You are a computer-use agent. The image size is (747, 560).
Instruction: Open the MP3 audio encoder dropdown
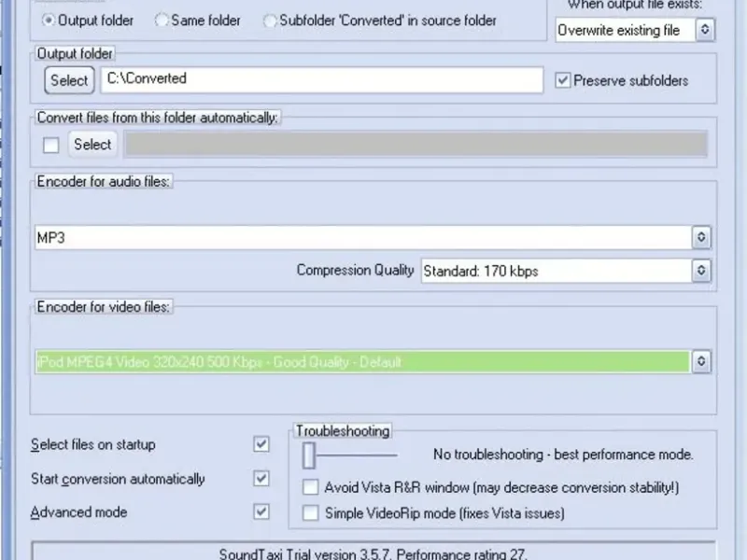pyautogui.click(x=373, y=238)
